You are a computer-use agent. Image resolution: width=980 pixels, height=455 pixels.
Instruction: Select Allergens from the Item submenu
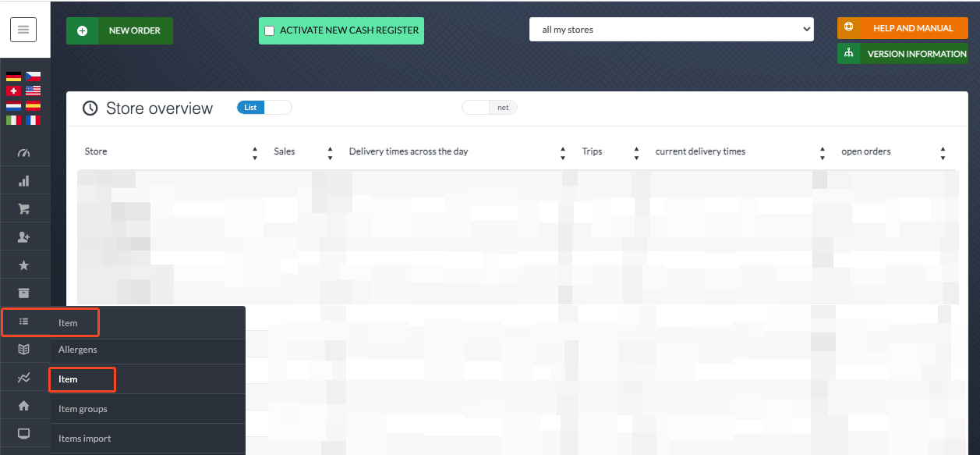pyautogui.click(x=78, y=350)
